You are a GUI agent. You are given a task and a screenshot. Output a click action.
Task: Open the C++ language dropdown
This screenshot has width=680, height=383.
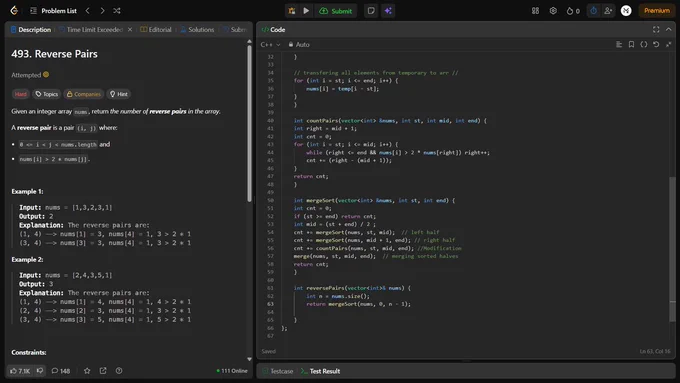270,44
